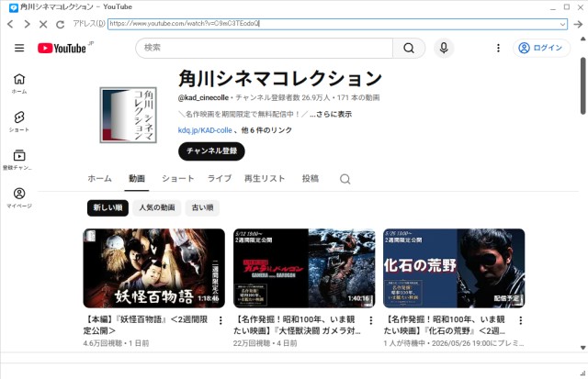
Task: Select the 人気の動画 sort chip
Action: coord(157,207)
